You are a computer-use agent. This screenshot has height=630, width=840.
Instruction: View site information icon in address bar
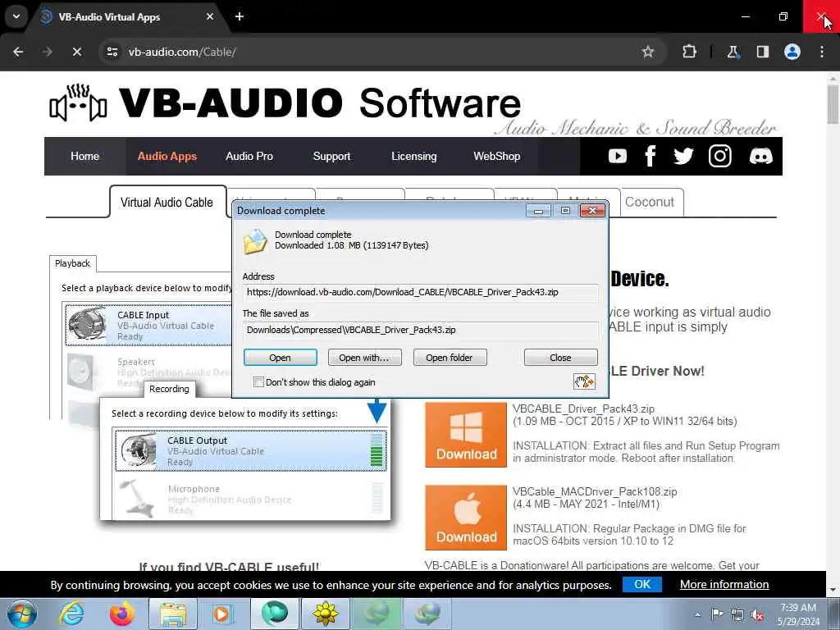click(112, 52)
